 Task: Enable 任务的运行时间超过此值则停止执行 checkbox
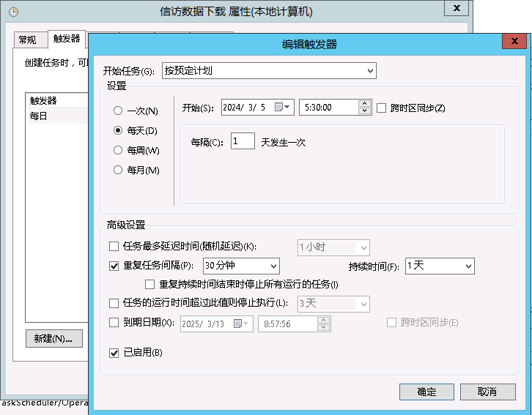[x=114, y=303]
